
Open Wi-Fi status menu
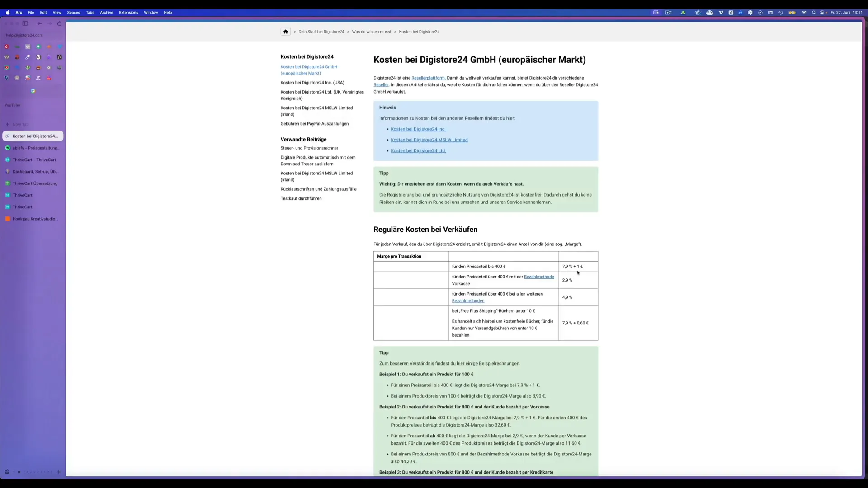point(804,13)
